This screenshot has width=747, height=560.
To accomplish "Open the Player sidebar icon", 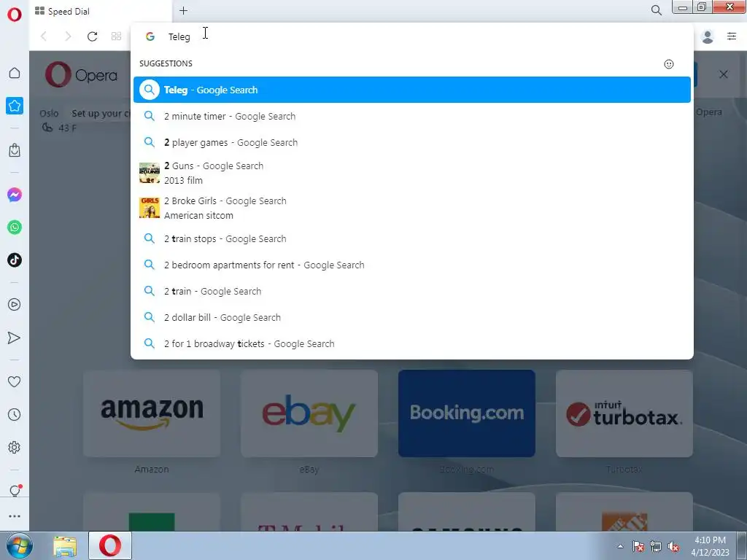I will [15, 305].
